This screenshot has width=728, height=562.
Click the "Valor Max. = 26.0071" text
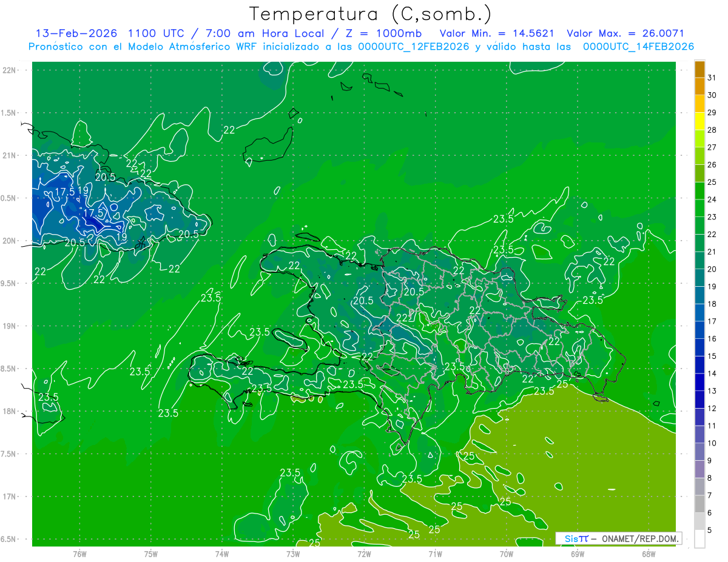(625, 33)
